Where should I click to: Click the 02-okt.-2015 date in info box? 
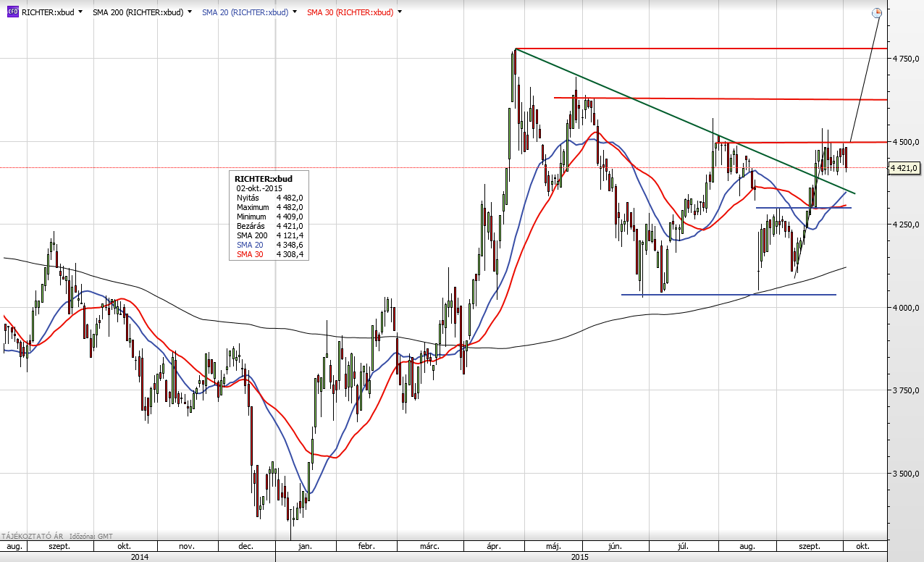259,188
